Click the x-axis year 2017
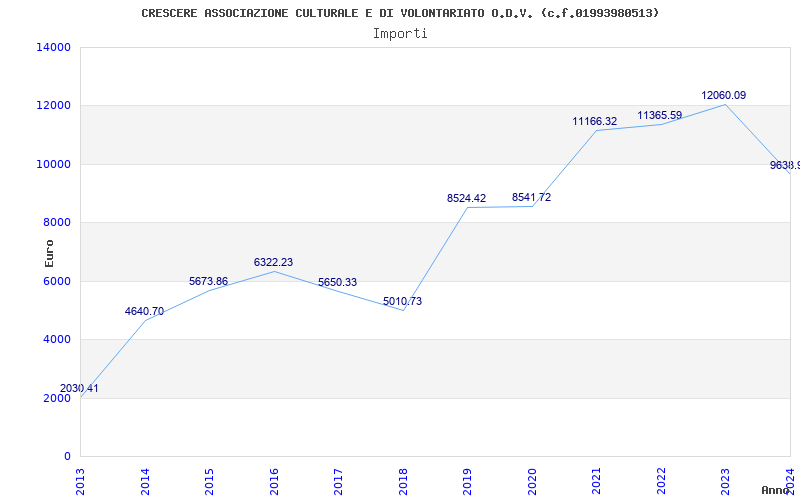 (x=338, y=482)
